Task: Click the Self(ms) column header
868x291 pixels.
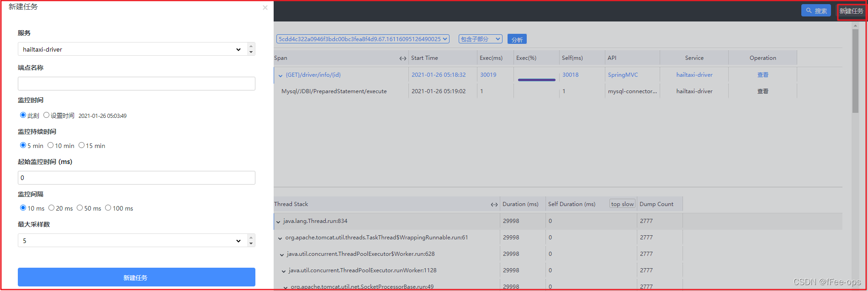Action: pos(572,58)
